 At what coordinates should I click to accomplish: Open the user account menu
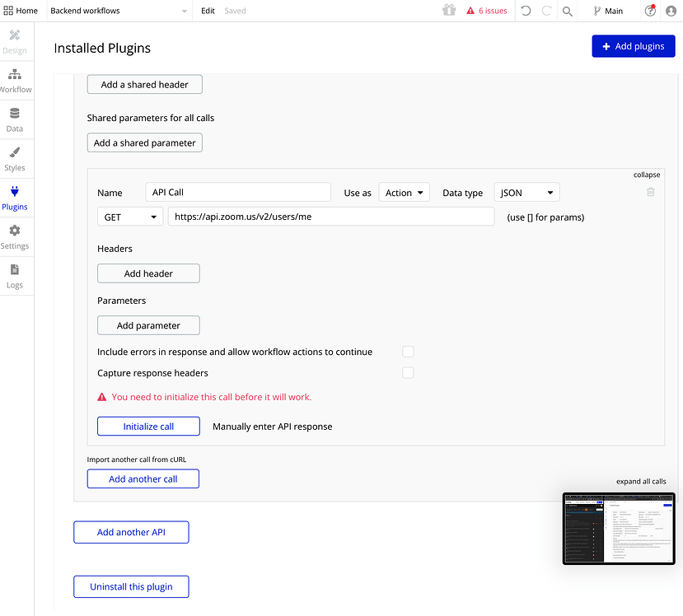670,11
